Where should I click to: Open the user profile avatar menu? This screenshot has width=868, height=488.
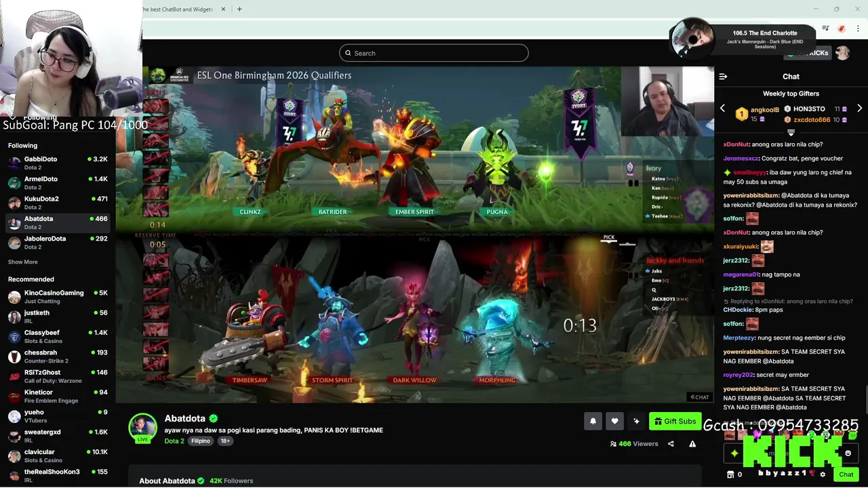point(842,53)
